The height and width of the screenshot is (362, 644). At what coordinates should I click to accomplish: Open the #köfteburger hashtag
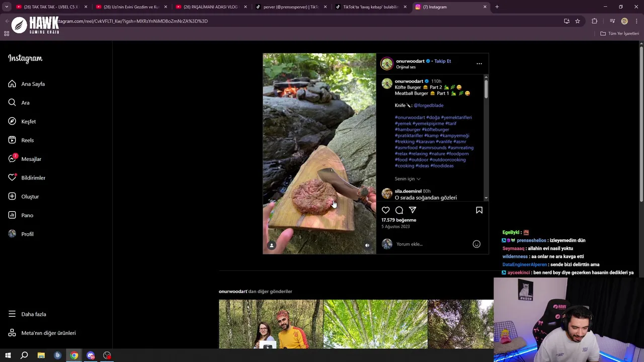tap(435, 130)
